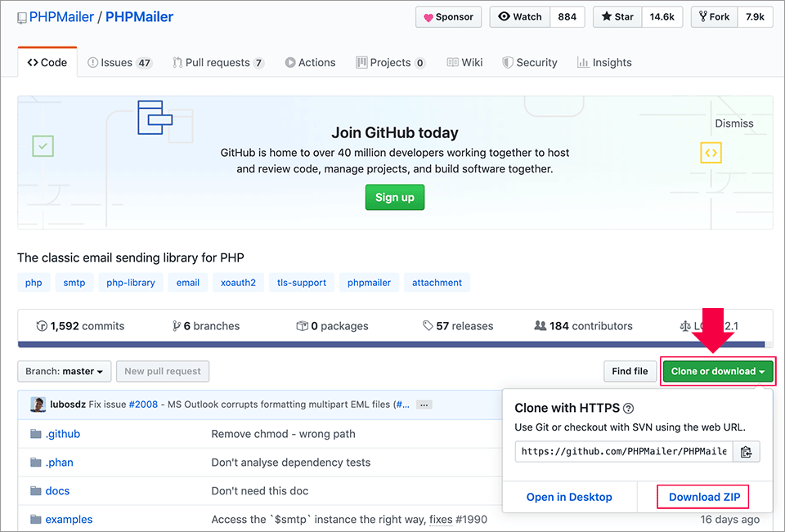Open the examples folder

click(69, 519)
